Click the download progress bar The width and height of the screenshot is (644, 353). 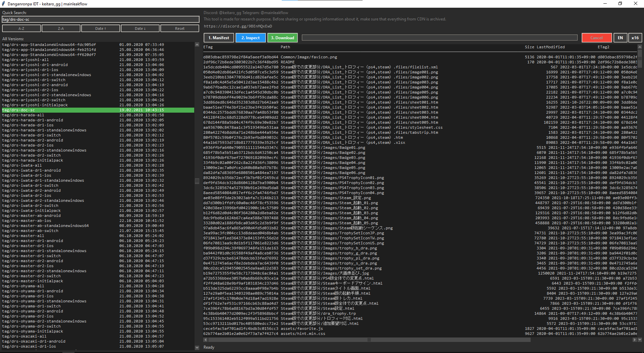pyautogui.click(x=439, y=38)
